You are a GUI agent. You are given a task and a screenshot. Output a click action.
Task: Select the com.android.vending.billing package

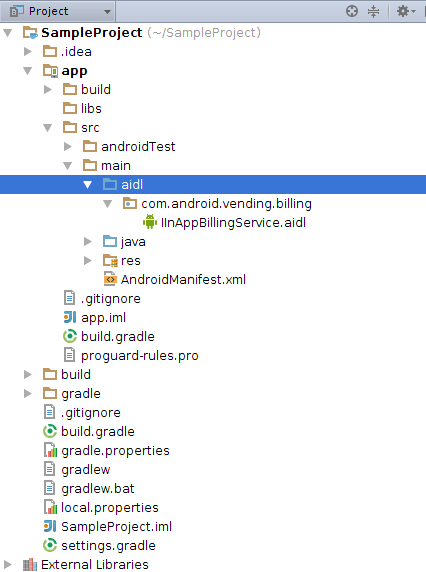point(226,204)
